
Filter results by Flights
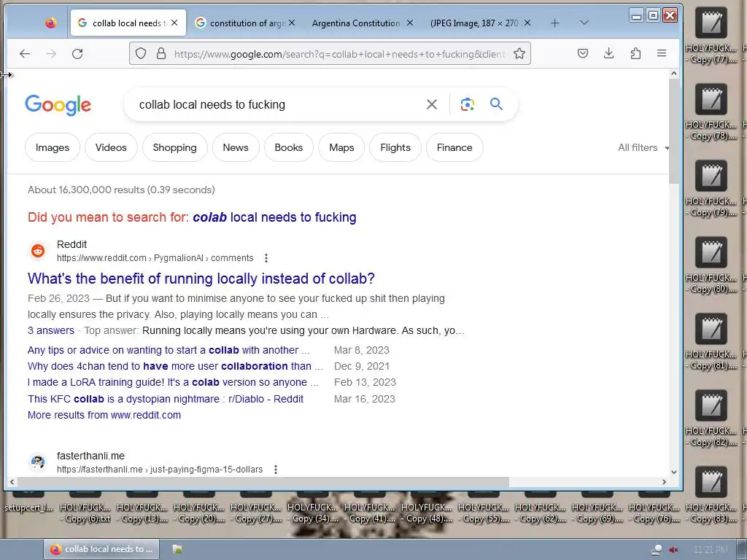[x=395, y=147]
